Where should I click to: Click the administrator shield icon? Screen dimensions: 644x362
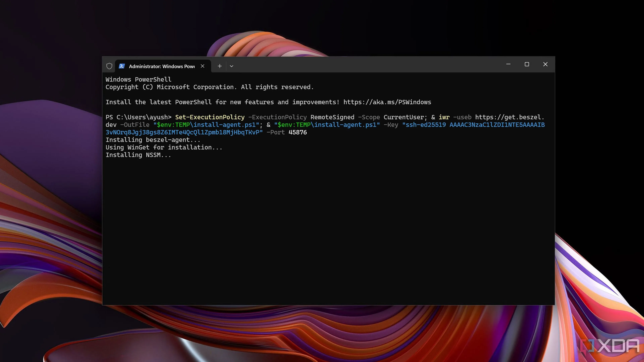pos(109,66)
